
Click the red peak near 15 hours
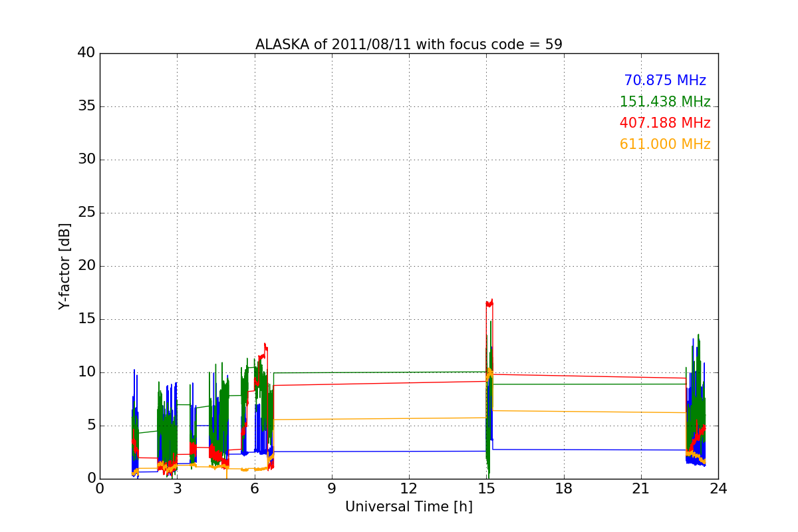tap(489, 303)
